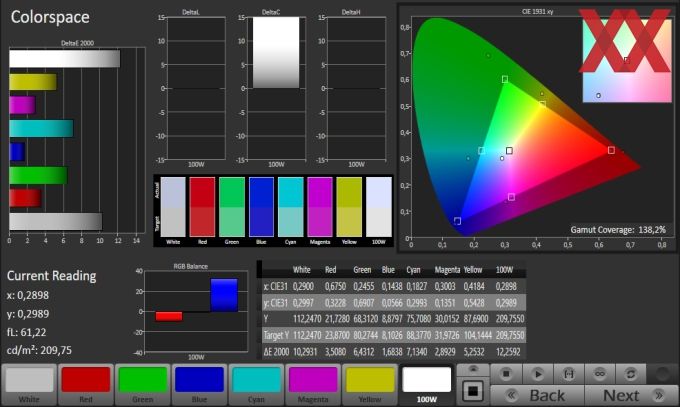The height and width of the screenshot is (407, 680).
Task: Click the 100W actual/target comparison swatch
Action: (x=379, y=207)
